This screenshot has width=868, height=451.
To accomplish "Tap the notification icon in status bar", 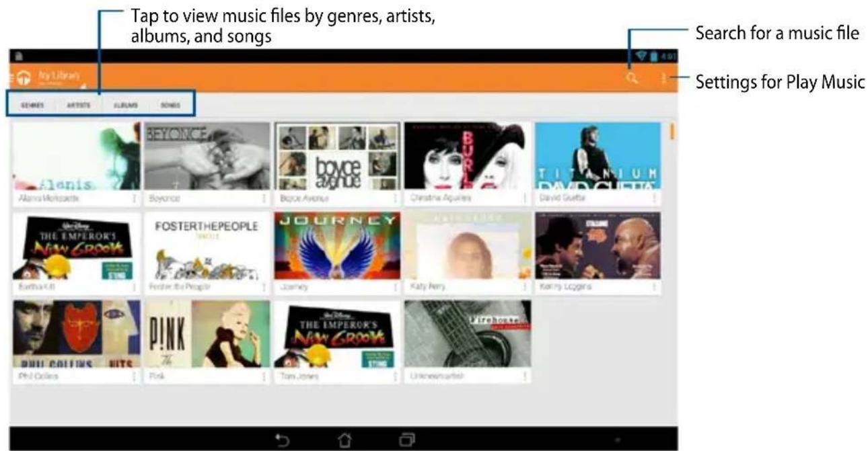I will click(19, 56).
